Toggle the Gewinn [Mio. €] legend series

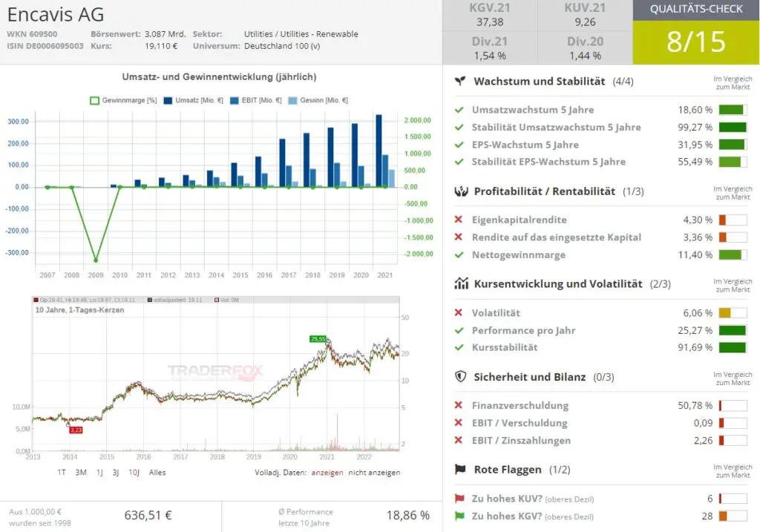point(318,100)
